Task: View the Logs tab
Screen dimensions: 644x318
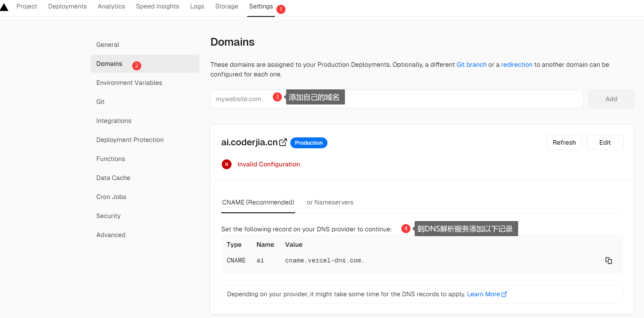Action: 197,6
